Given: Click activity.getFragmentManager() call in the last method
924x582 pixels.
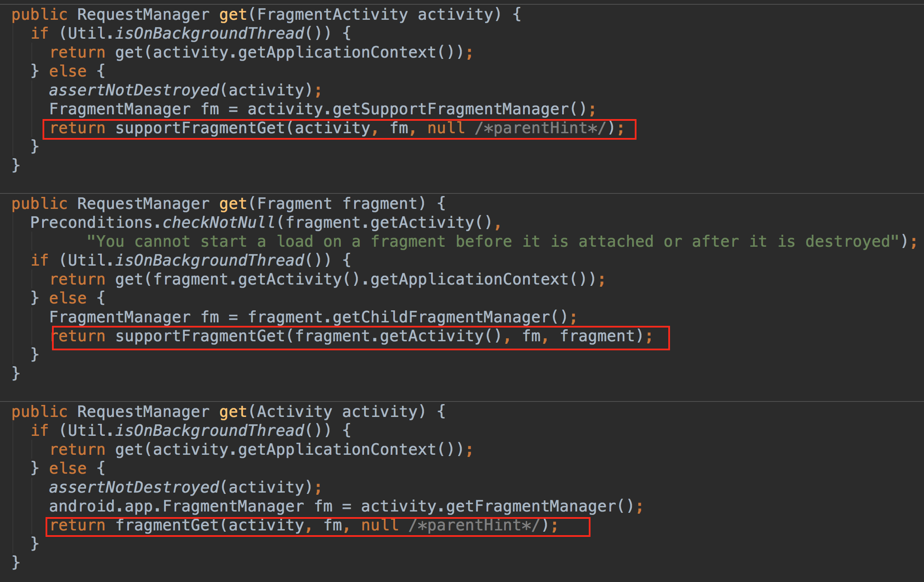Looking at the screenshot, I should pos(497,506).
